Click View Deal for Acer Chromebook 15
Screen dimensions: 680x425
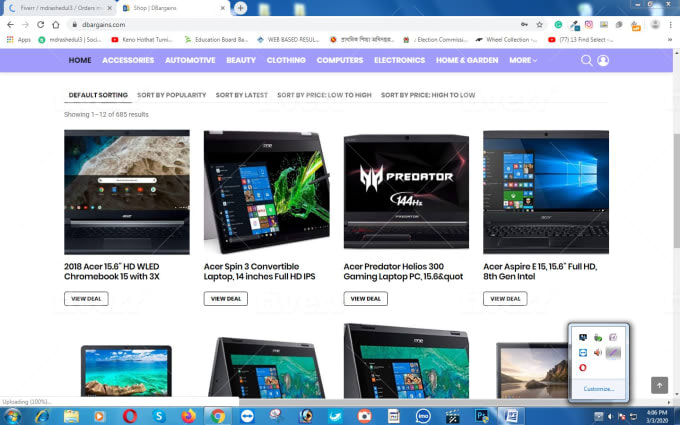click(x=86, y=298)
